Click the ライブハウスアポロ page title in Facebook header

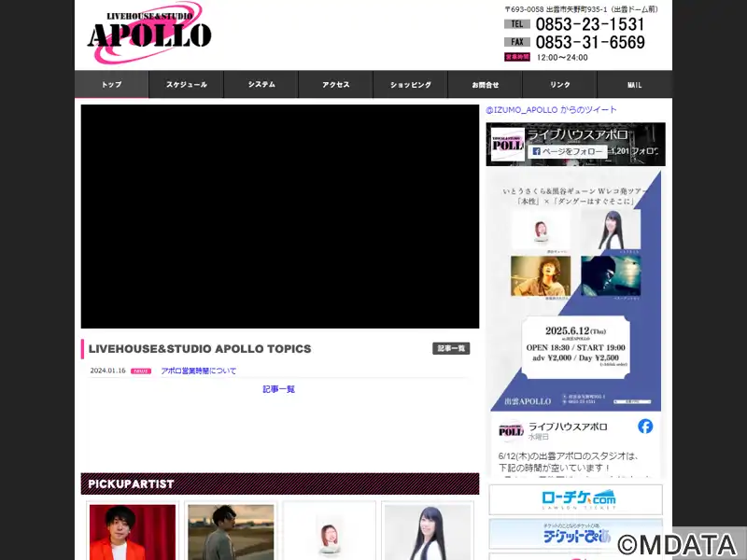click(x=577, y=134)
